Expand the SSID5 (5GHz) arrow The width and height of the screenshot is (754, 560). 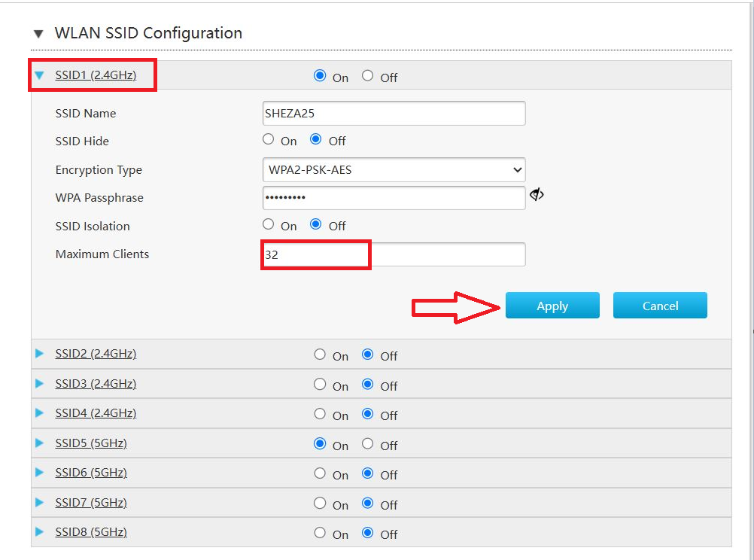(40, 443)
